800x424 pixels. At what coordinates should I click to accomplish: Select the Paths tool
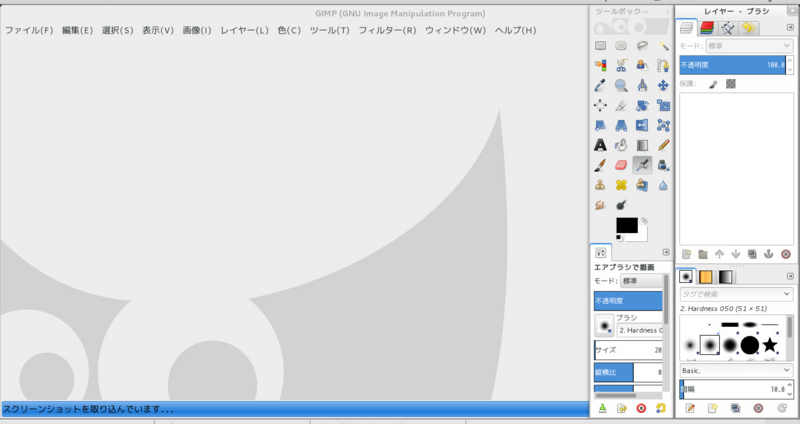663,65
